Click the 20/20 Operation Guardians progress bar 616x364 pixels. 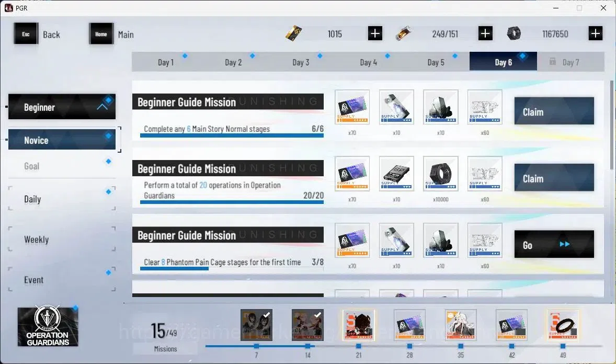(x=232, y=202)
